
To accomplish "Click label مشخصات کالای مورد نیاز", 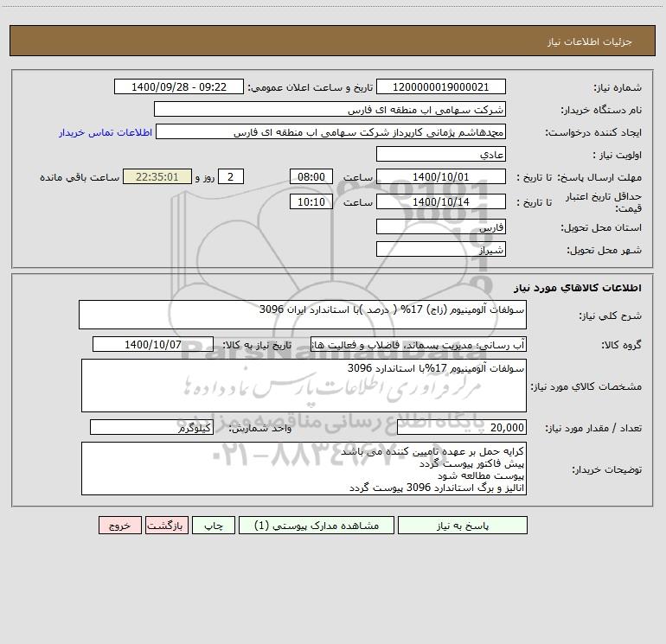I will click(x=586, y=386).
